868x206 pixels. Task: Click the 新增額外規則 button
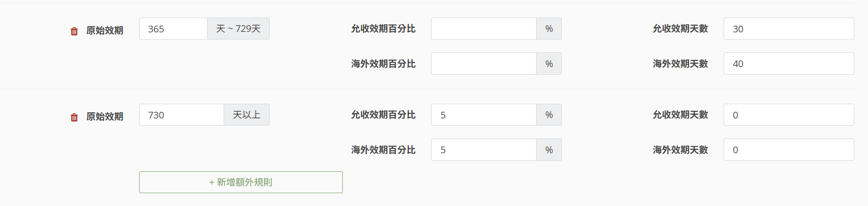[x=241, y=182]
